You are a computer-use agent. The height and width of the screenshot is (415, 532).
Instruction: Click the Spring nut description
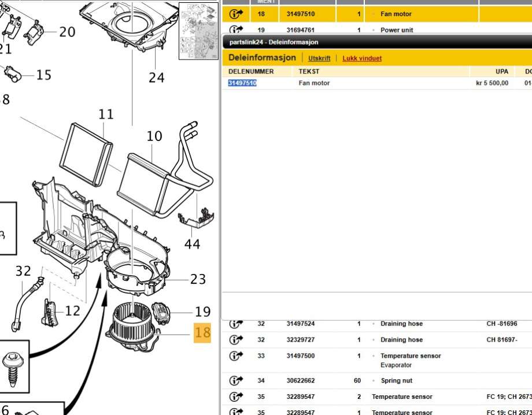coord(396,380)
